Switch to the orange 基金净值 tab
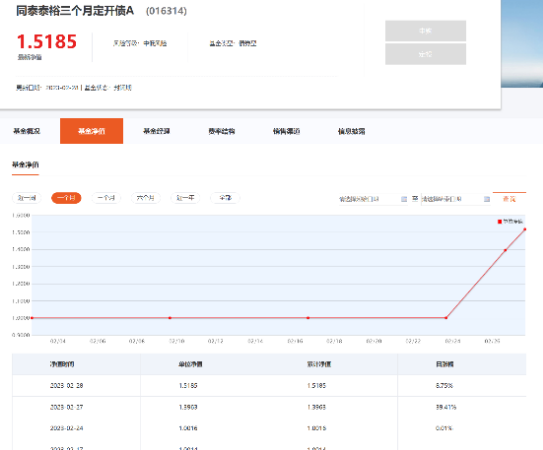The height and width of the screenshot is (450, 543). pyautogui.click(x=91, y=131)
